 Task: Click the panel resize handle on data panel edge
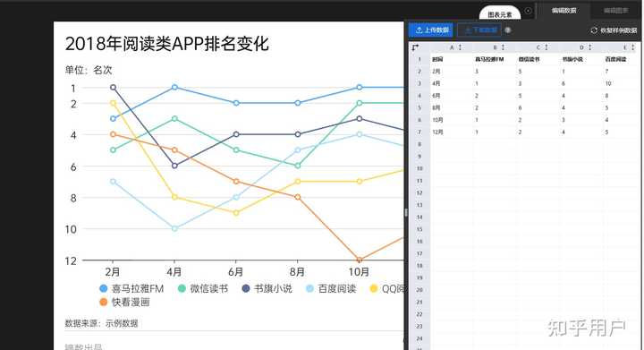tap(406, 212)
